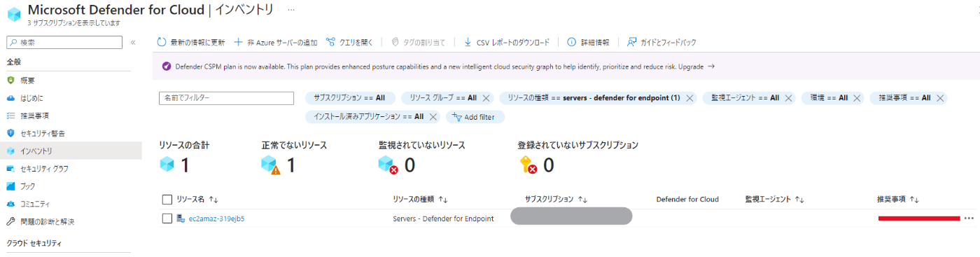
Task: Open the ec2amaz-319ejb5 resource link
Action: point(217,218)
